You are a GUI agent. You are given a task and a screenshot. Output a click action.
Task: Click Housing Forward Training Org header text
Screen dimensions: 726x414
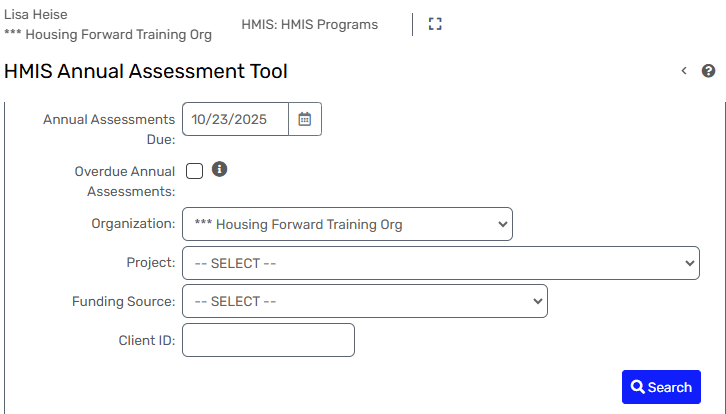109,34
